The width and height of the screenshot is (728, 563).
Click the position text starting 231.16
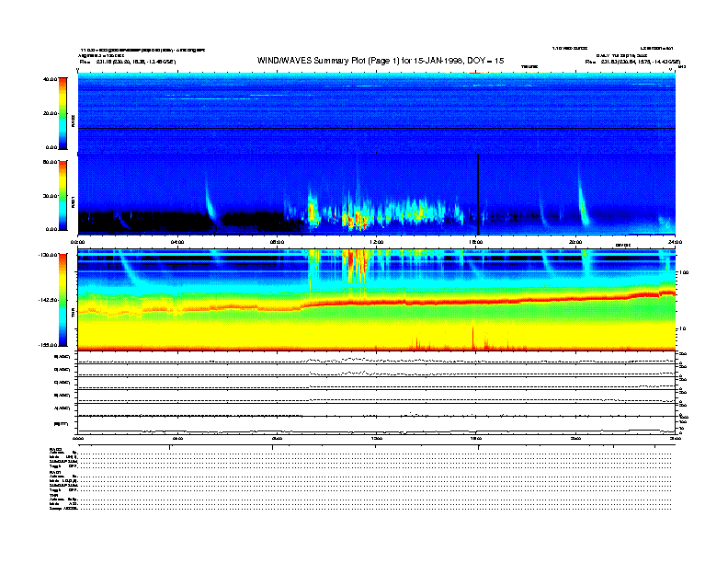pyautogui.click(x=135, y=62)
